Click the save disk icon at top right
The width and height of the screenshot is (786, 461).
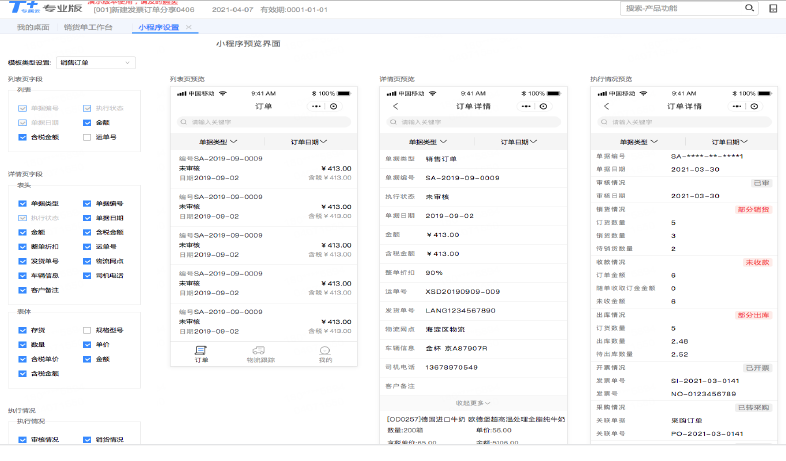tap(773, 8)
